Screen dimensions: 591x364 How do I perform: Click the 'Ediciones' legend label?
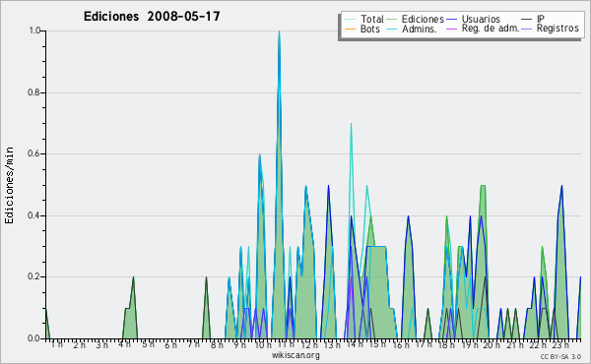point(423,19)
